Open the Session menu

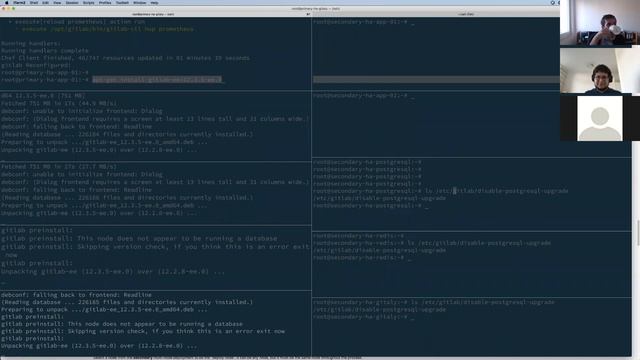coord(72,2)
